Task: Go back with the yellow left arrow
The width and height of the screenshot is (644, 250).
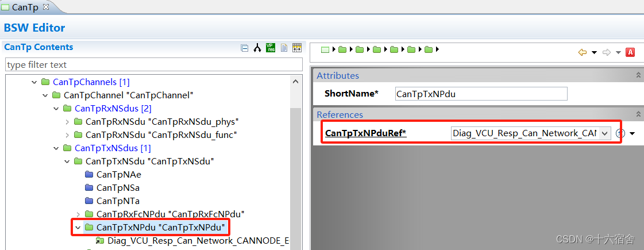Action: point(583,52)
